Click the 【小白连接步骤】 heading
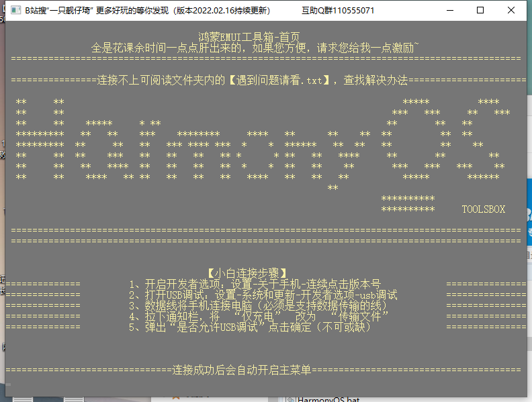Screen dimensions: 532x402 248,273
